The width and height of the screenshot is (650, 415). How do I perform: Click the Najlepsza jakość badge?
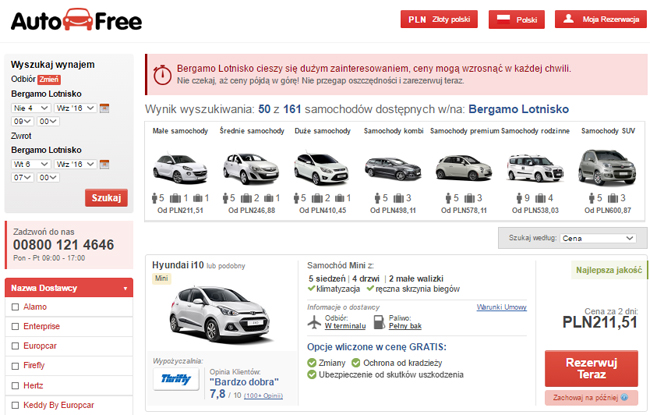tap(609, 270)
